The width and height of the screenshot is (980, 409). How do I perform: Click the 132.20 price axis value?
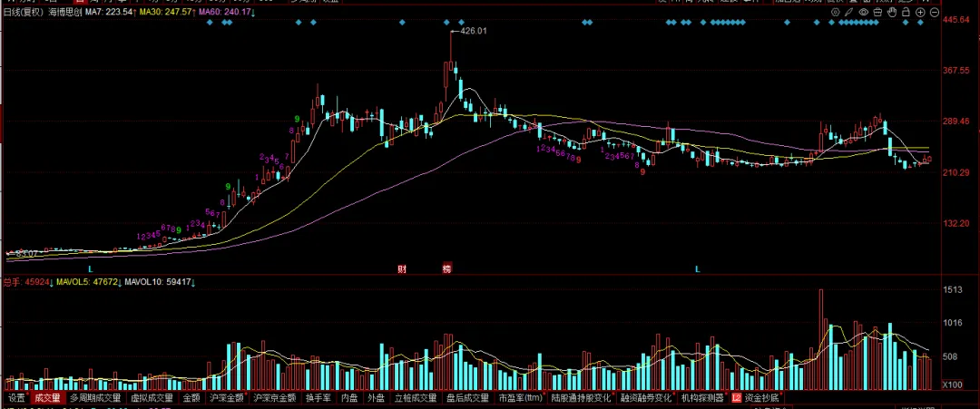point(956,223)
